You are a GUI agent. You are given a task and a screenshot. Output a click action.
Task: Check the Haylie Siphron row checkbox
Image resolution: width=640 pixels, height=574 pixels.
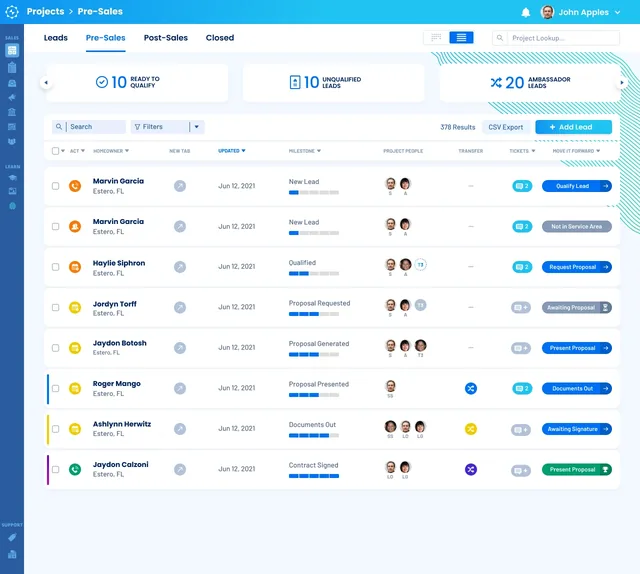pyautogui.click(x=56, y=267)
